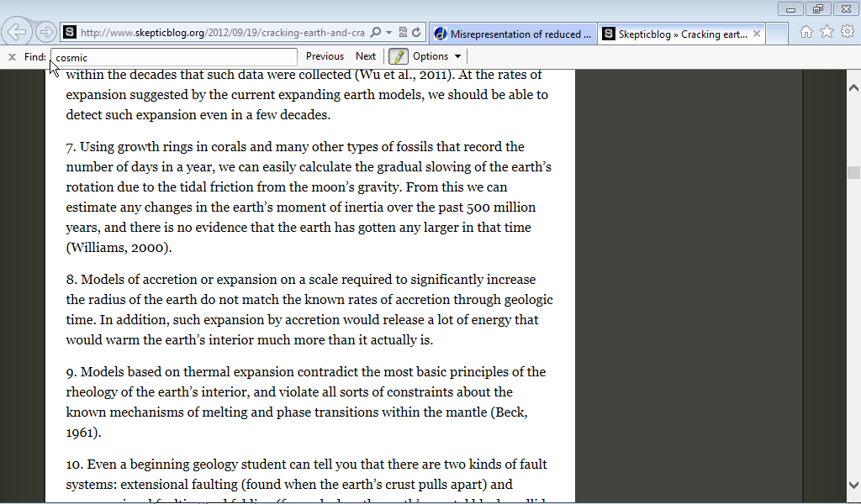Image resolution: width=861 pixels, height=504 pixels.
Task: Click the vertical scrollbar up arrow
Action: coord(853,88)
